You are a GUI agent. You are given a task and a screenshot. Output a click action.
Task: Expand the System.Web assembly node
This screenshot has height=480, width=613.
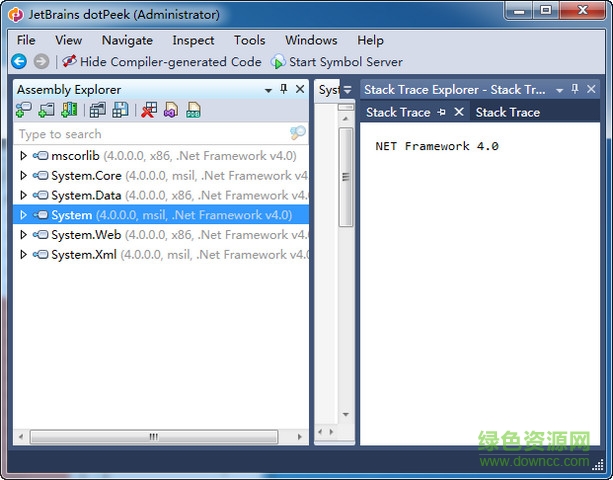[x=23, y=235]
